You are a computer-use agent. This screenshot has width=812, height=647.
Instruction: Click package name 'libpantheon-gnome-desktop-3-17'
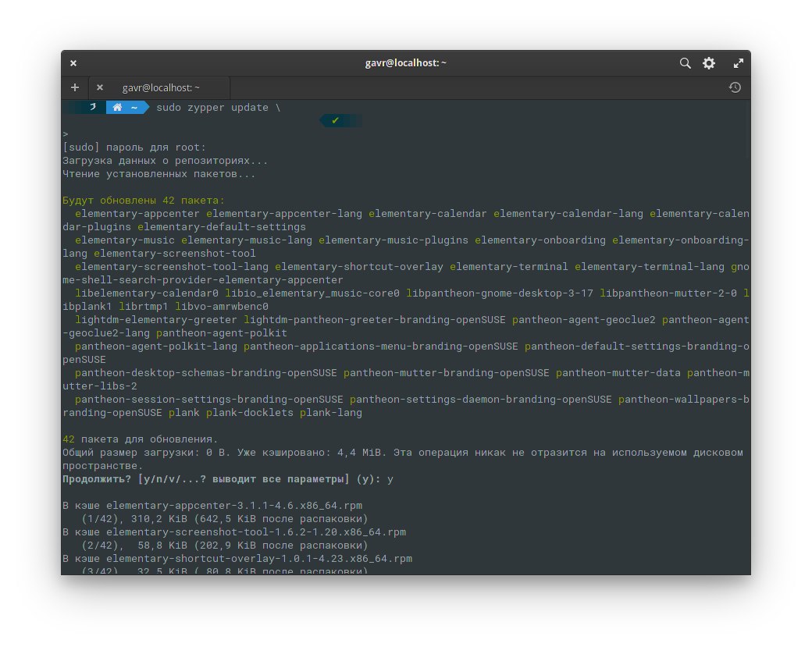point(499,293)
